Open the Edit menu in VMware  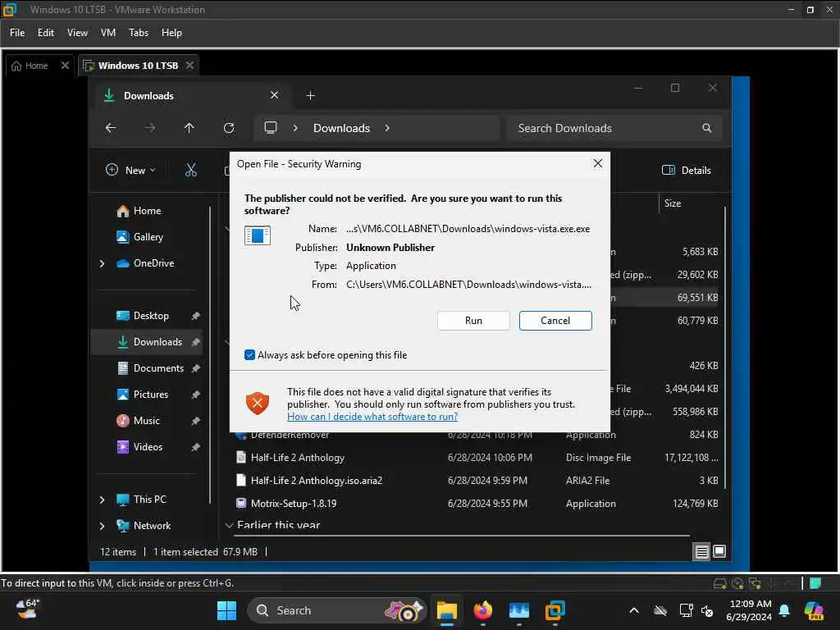(x=46, y=33)
